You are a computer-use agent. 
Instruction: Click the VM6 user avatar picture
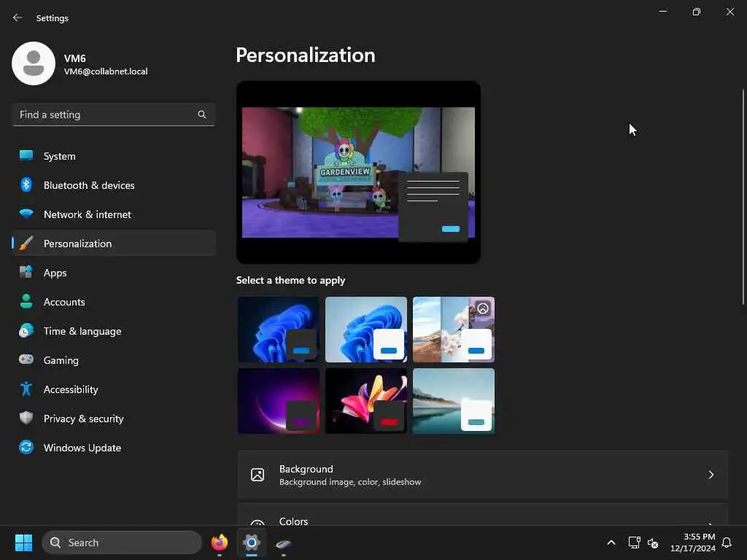[x=34, y=63]
